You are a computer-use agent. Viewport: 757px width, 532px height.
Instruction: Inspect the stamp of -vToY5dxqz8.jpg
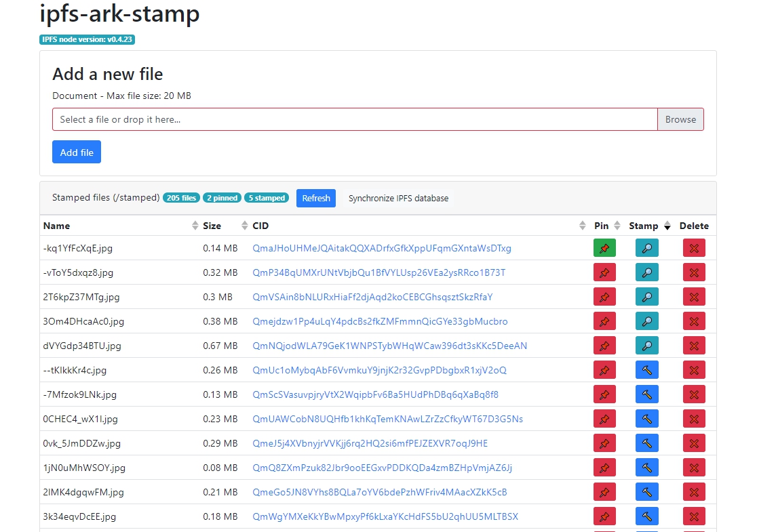[x=647, y=272]
